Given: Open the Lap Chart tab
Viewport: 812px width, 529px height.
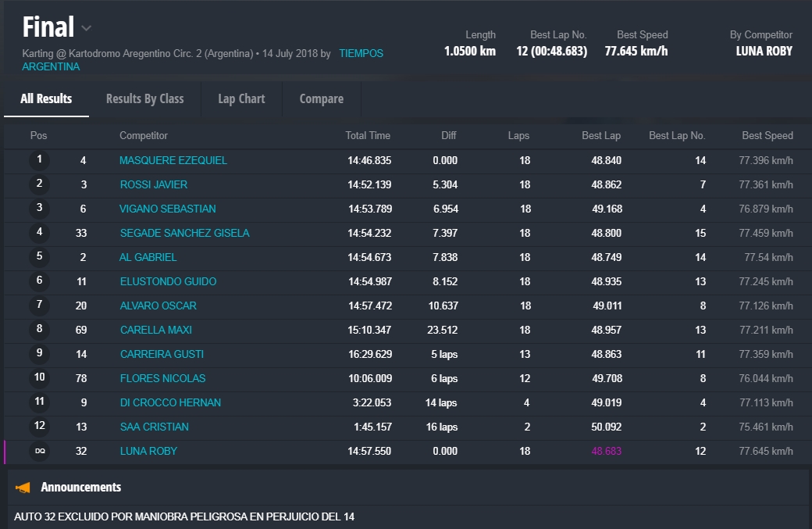Looking at the screenshot, I should tap(241, 99).
